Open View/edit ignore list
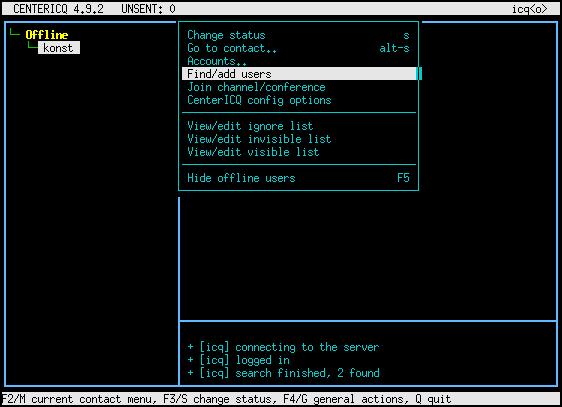Image resolution: width=562 pixels, height=407 pixels. pos(299,126)
